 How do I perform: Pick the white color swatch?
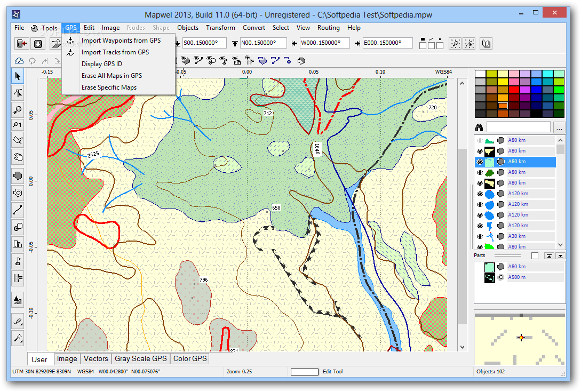click(x=480, y=74)
